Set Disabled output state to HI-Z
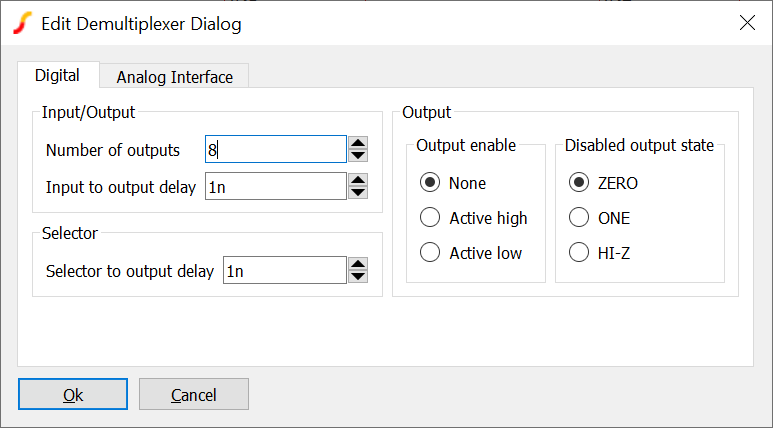The width and height of the screenshot is (773, 428). tap(579, 253)
